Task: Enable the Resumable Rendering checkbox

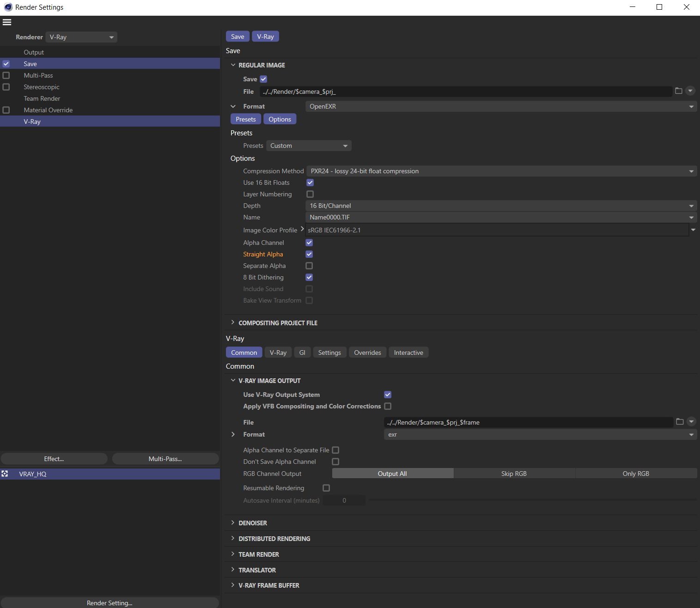Action: (x=326, y=488)
